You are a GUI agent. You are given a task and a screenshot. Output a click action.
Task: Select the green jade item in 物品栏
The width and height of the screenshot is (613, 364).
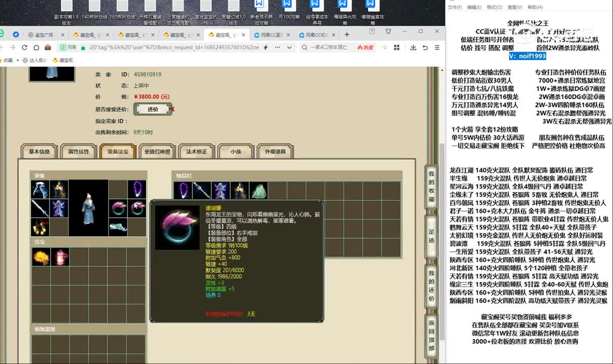[x=258, y=190]
